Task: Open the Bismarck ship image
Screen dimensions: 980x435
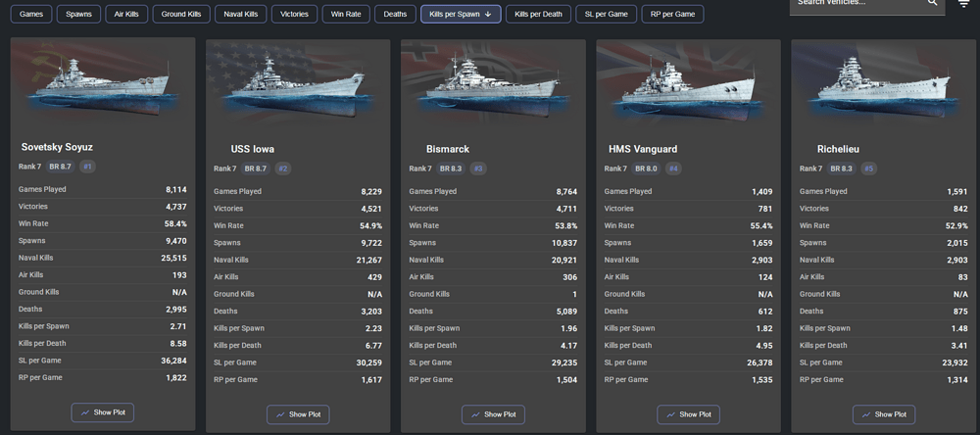Action: (493, 84)
